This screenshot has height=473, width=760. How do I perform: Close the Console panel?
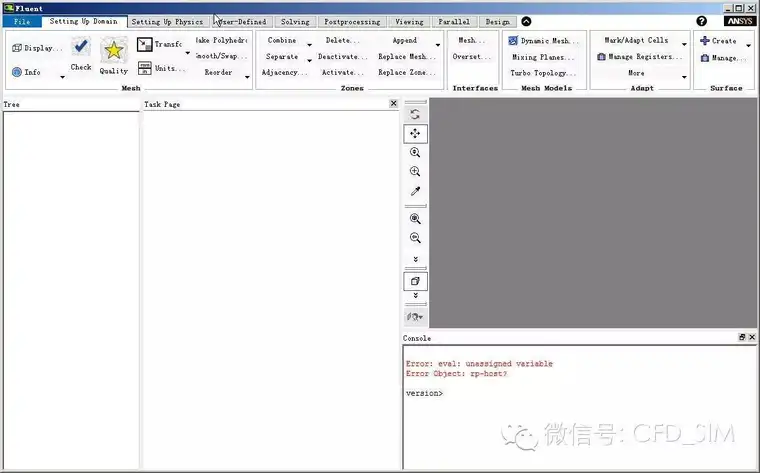(752, 337)
